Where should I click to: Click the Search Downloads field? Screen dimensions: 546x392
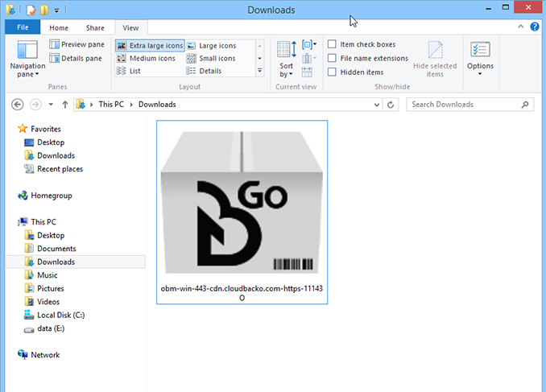[x=469, y=105]
